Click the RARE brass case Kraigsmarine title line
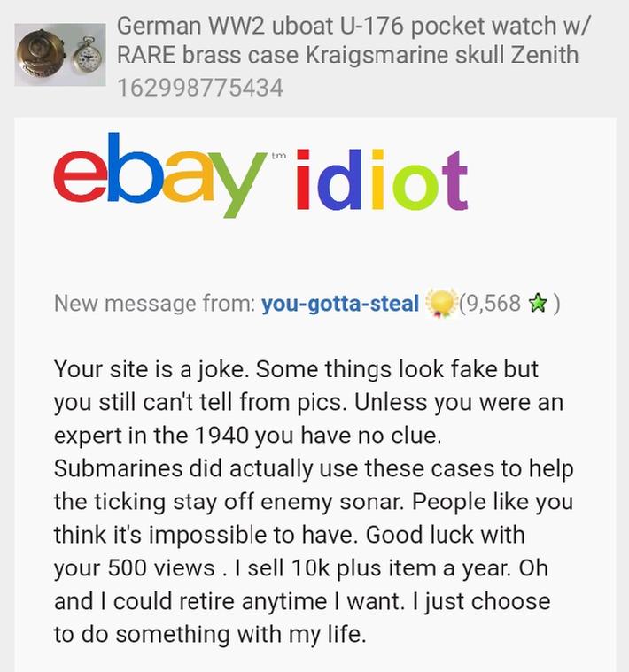 348,55
